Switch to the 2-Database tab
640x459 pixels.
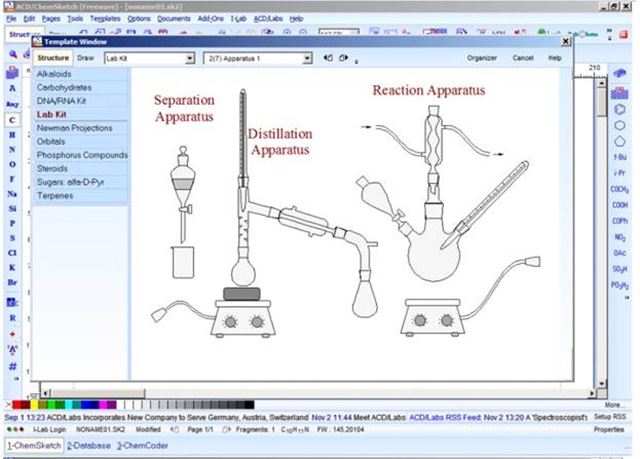tap(89, 446)
